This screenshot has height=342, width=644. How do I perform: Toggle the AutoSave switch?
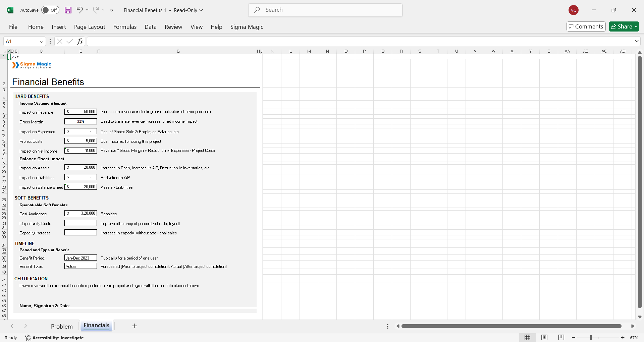pos(50,10)
